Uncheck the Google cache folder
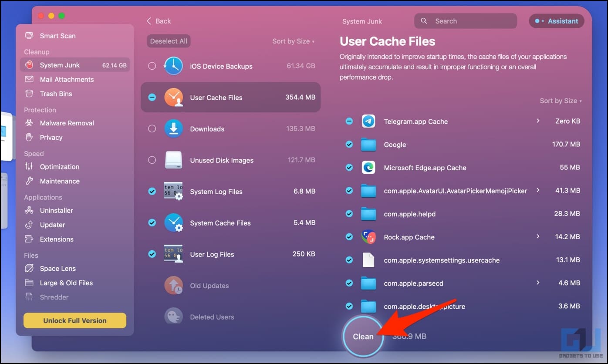Image resolution: width=608 pixels, height=364 pixels. pos(349,144)
